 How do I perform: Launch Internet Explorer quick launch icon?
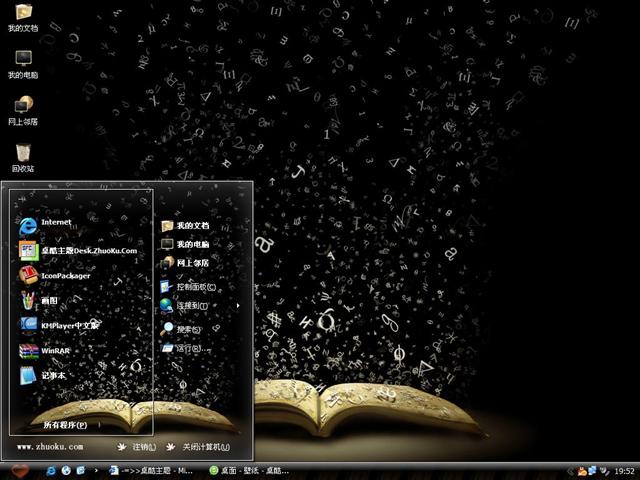(x=51, y=470)
